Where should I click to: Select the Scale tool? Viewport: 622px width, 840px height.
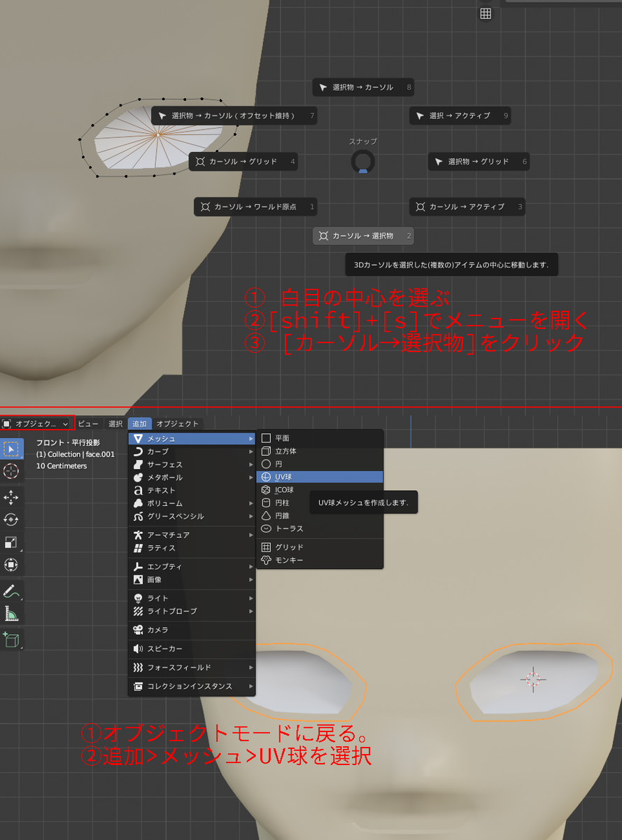[11, 542]
